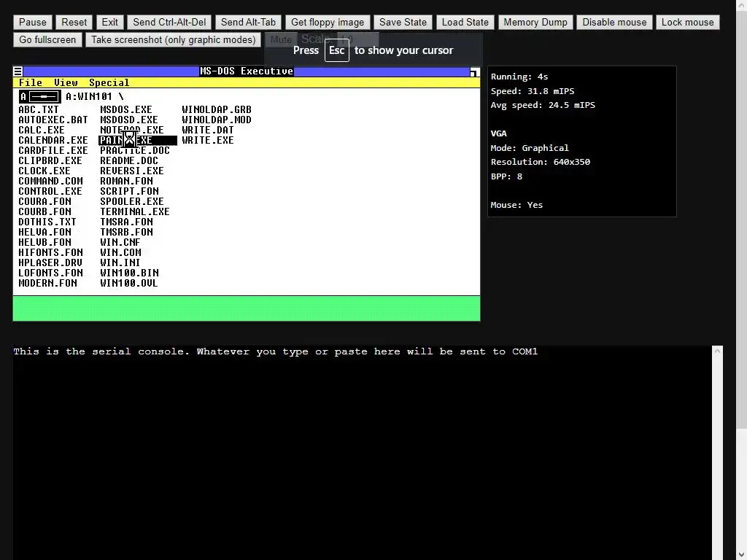Image resolution: width=747 pixels, height=560 pixels.
Task: Click inside the serial console text area
Action: [362, 452]
